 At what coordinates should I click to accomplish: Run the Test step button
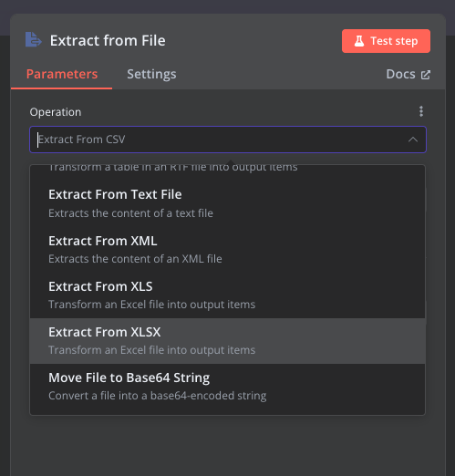coord(386,41)
